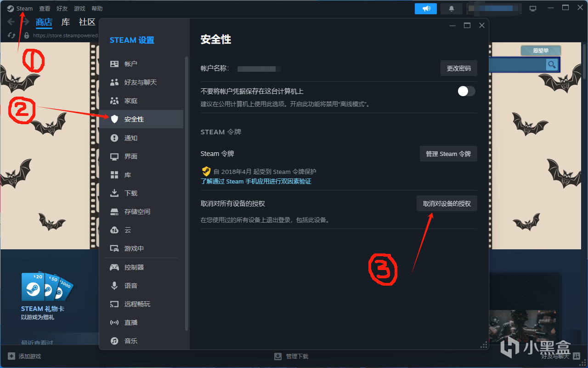Click 取消对设备的授权 button
This screenshot has width=588, height=368.
[447, 203]
